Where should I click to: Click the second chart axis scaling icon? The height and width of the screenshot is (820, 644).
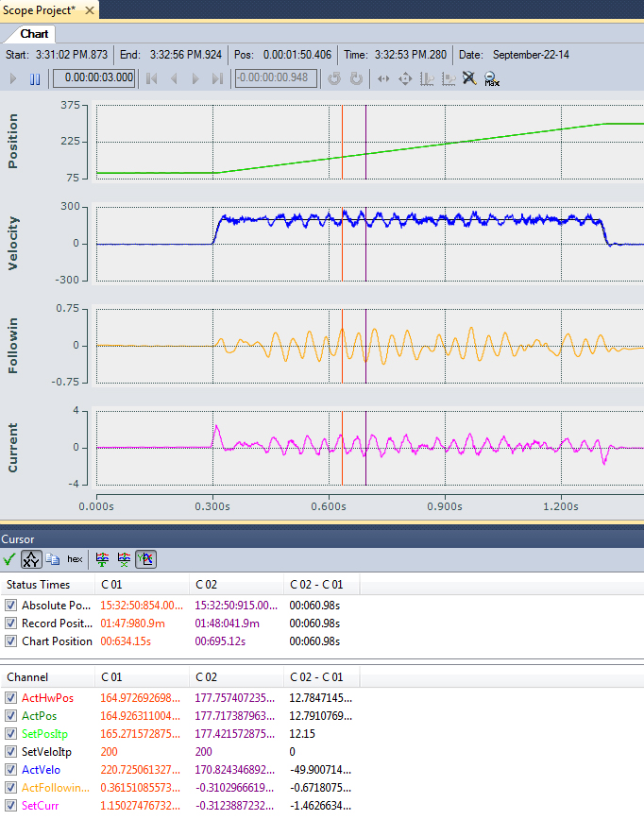tap(449, 79)
